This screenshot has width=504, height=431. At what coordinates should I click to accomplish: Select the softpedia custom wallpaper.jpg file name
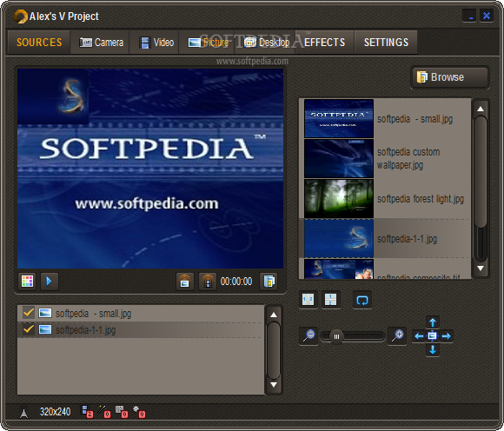coord(408,158)
